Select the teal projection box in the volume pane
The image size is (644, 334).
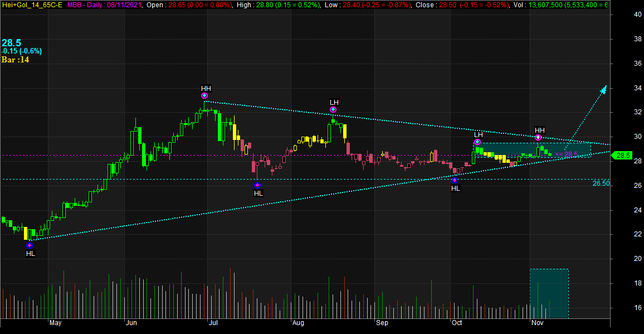pyautogui.click(x=549, y=293)
